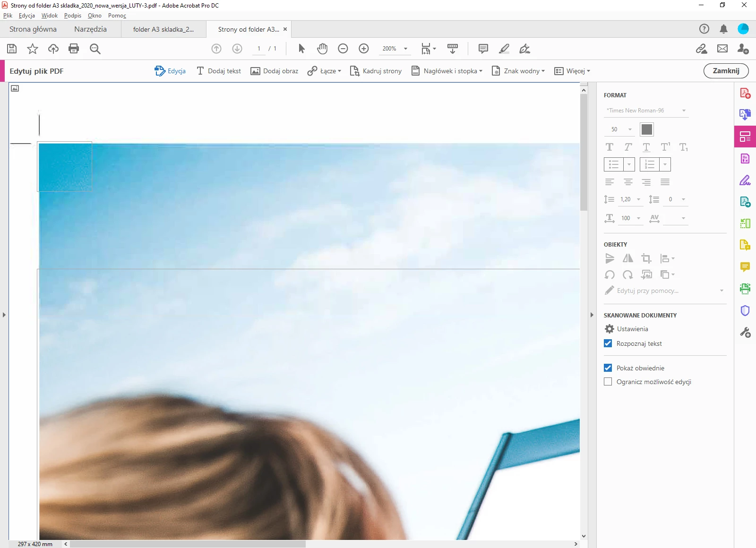Open the help question mark icon
This screenshot has width=756, height=548.
point(704,29)
